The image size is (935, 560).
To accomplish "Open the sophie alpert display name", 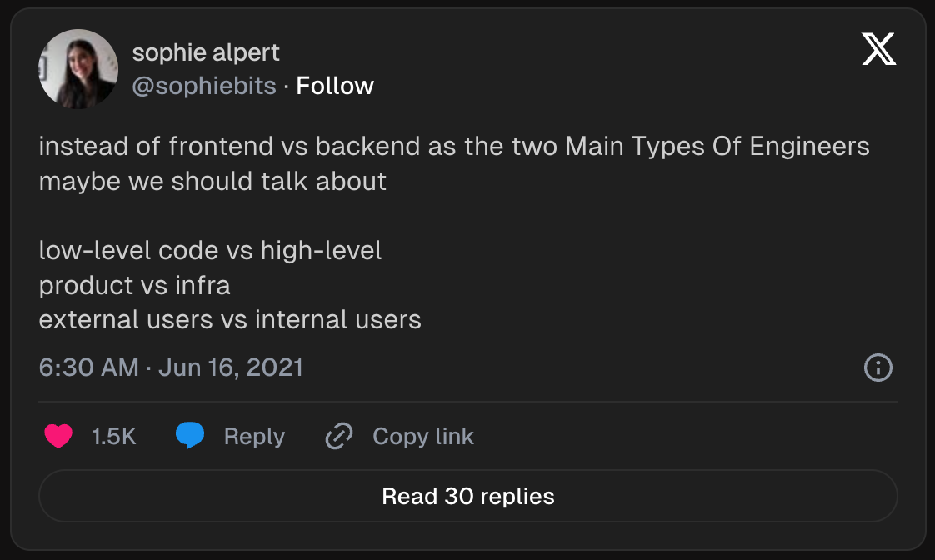I will click(206, 52).
